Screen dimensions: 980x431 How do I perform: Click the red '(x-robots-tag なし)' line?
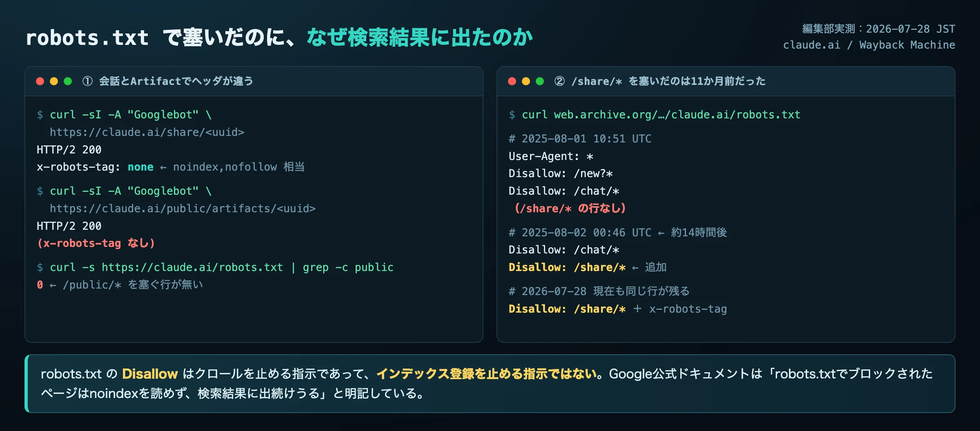click(96, 243)
